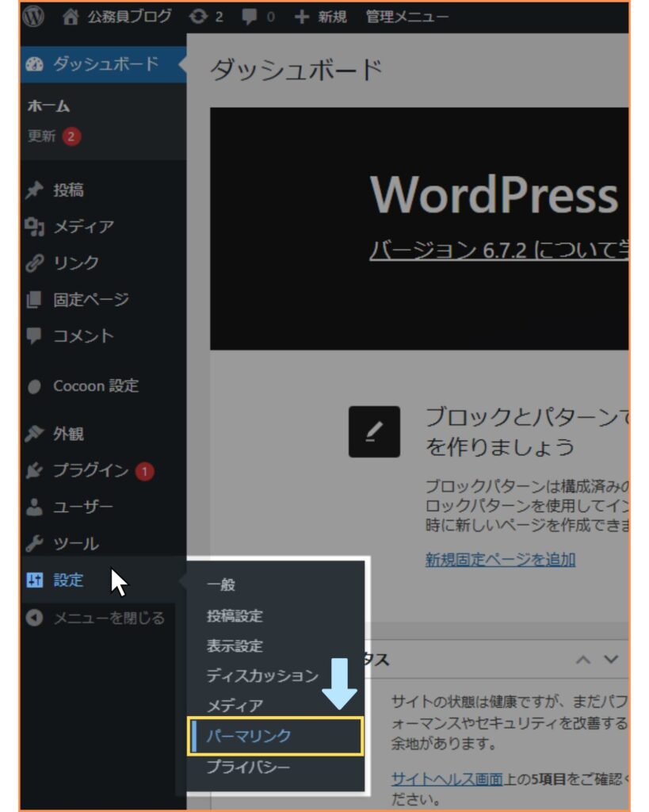This screenshot has width=649, height=812.
Task: Click the wrench icon for ツール
Action: click(34, 544)
